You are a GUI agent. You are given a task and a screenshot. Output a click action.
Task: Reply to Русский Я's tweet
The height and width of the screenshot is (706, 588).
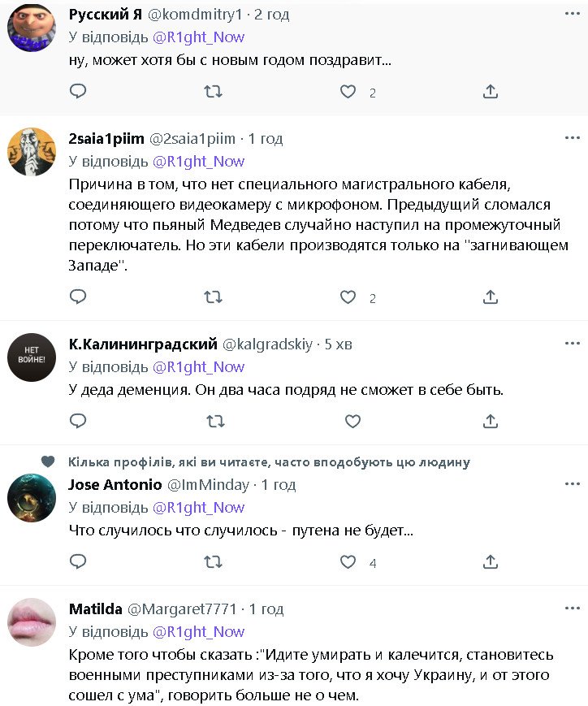point(78,92)
